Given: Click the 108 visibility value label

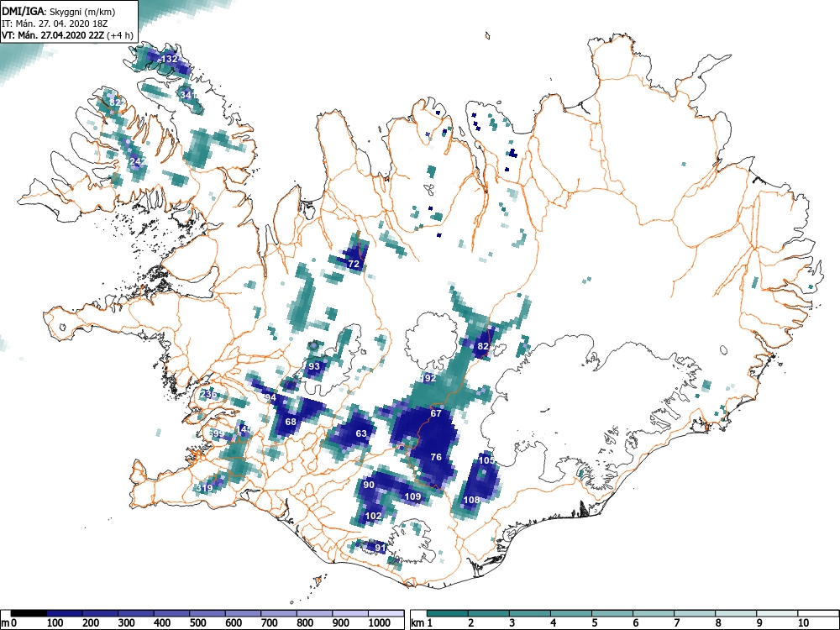Looking at the screenshot, I should (471, 500).
